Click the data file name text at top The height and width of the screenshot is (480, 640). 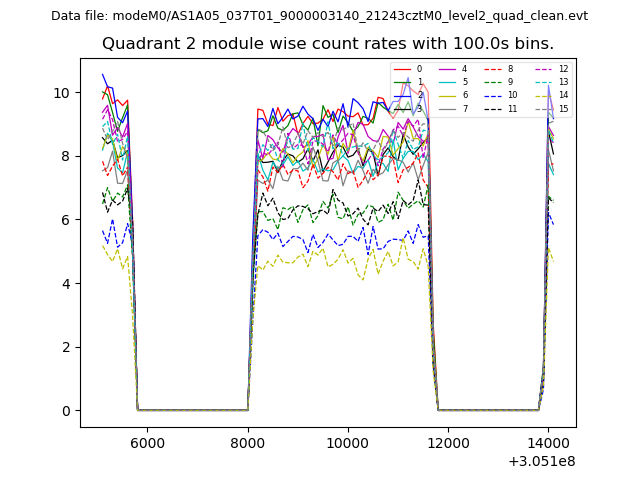(x=319, y=16)
